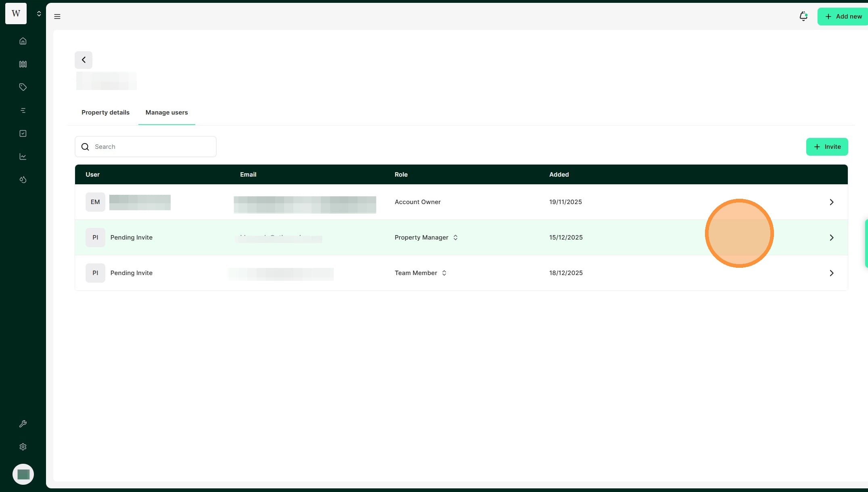Open settings gear in sidebar

[x=23, y=447]
